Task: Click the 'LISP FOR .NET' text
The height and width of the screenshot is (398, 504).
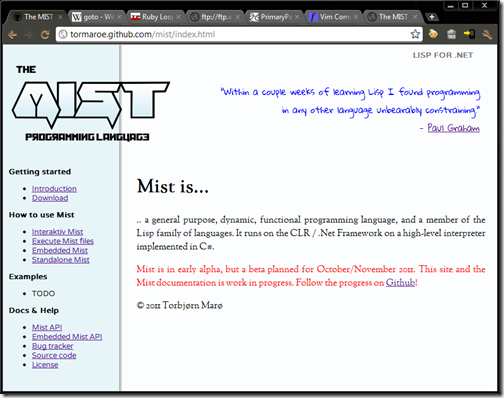Action: [443, 55]
